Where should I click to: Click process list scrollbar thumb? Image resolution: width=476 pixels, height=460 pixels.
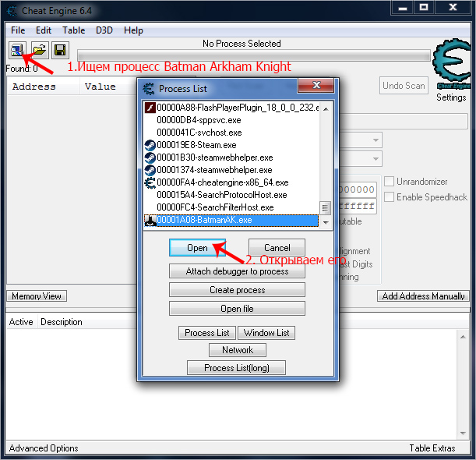[x=325, y=208]
